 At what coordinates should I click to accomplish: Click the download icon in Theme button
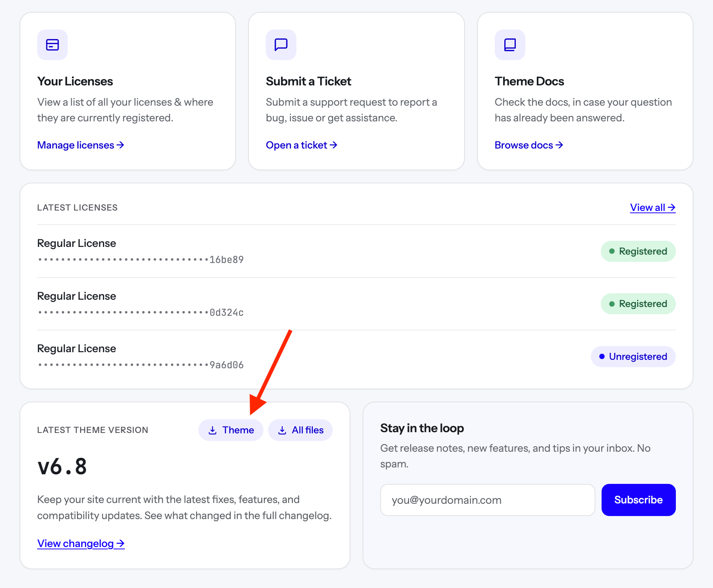213,430
